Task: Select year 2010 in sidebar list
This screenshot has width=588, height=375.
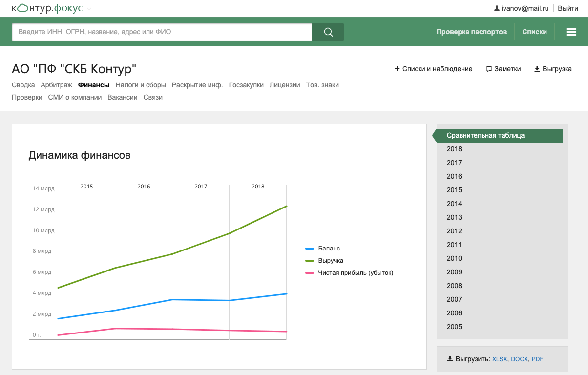Action: click(x=454, y=258)
